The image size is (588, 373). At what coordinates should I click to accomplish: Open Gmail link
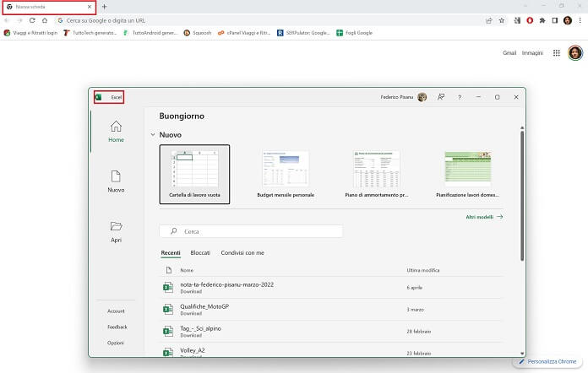509,53
